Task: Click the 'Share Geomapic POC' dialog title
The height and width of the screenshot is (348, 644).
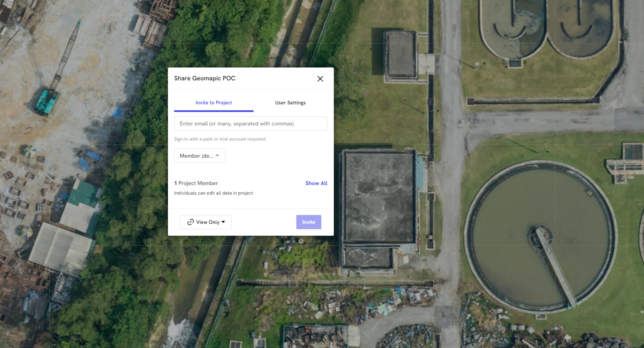Action: pyautogui.click(x=205, y=78)
